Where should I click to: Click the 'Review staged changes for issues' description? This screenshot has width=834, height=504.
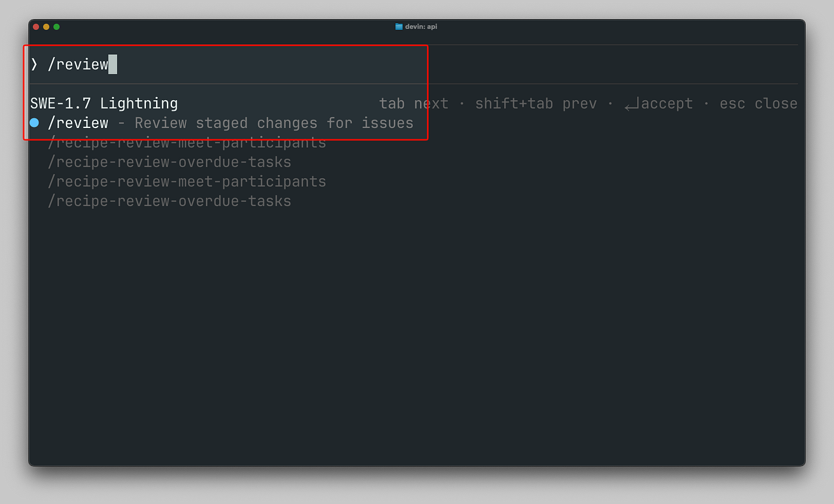click(x=274, y=123)
